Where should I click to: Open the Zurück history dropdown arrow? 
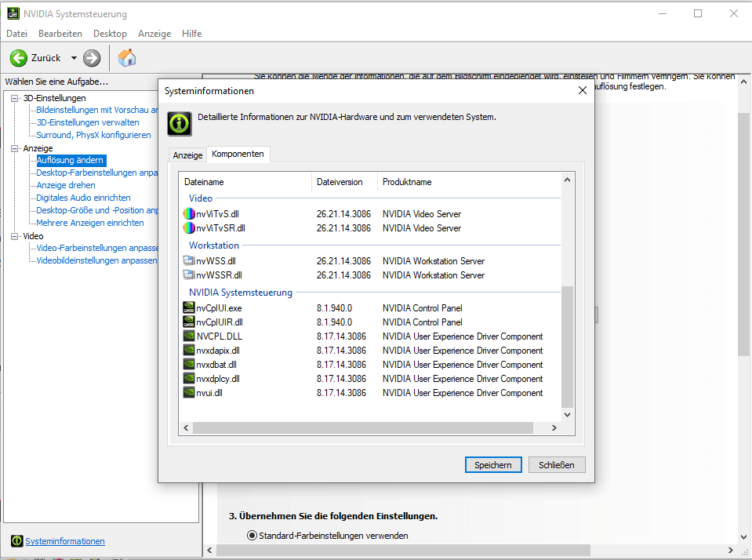coord(74,58)
